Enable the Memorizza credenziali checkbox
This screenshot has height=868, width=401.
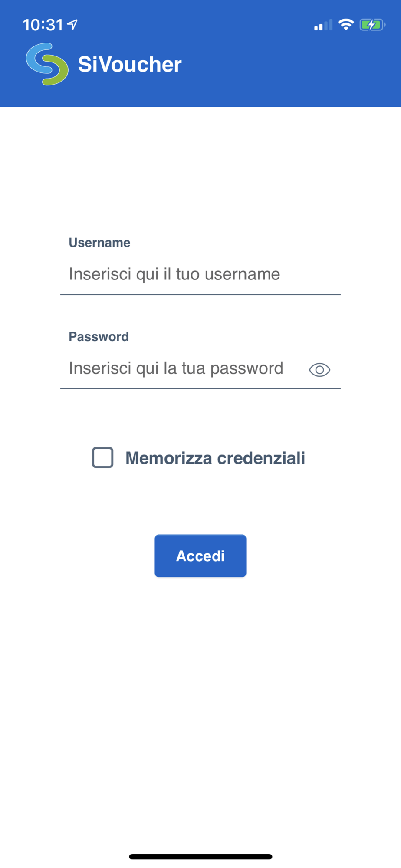point(103,457)
